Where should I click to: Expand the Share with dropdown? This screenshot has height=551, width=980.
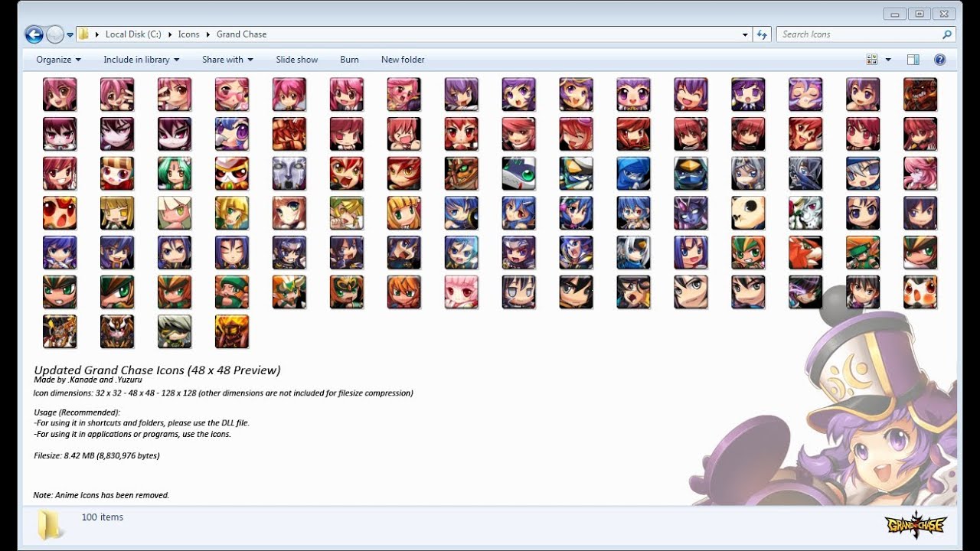pos(227,59)
